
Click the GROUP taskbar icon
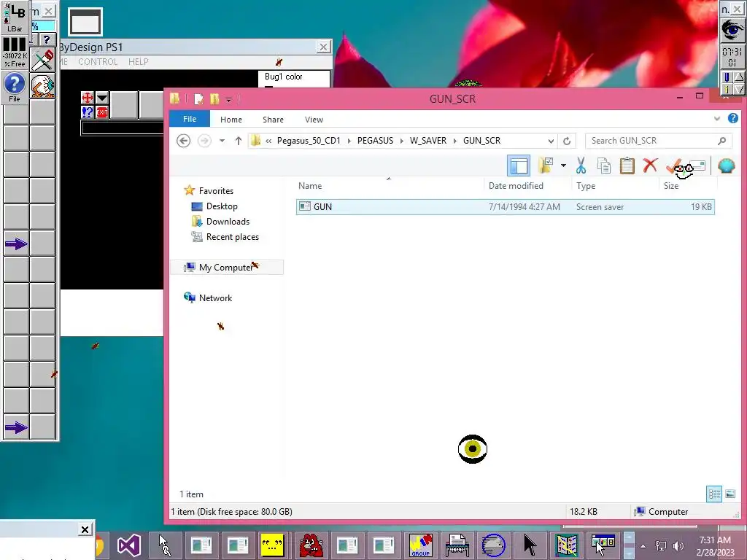coord(421,545)
